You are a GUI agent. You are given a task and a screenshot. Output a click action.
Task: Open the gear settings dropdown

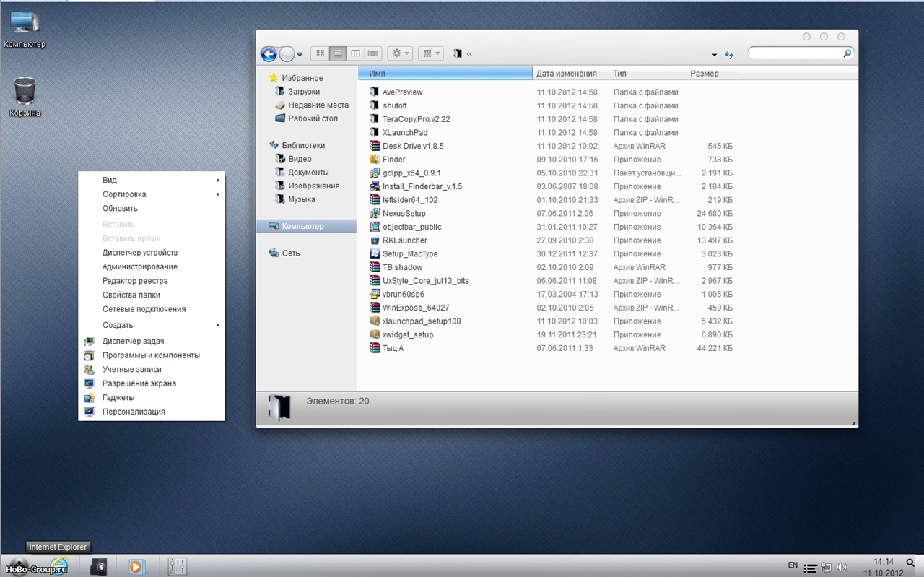399,54
